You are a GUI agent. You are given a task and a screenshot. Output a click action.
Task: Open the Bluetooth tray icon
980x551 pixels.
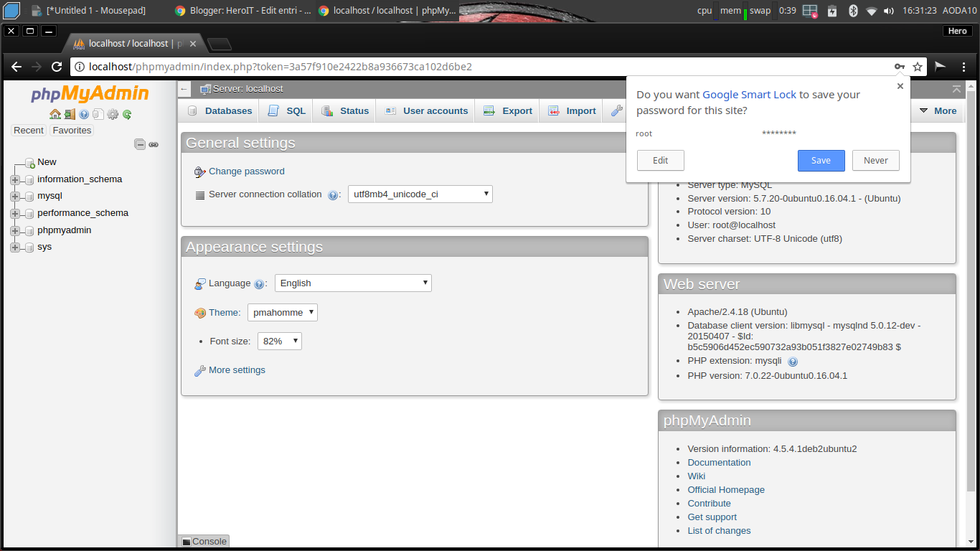click(x=853, y=11)
